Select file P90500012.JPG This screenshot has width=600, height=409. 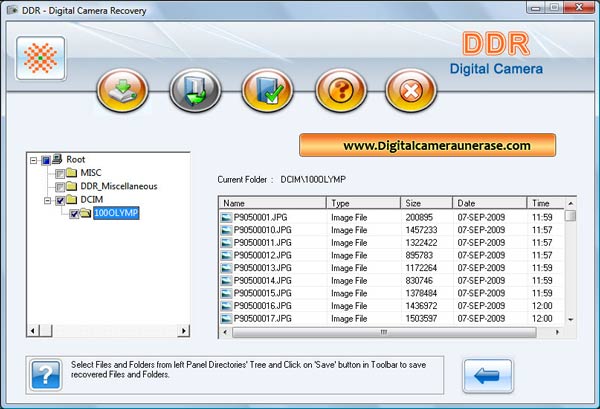click(x=262, y=255)
